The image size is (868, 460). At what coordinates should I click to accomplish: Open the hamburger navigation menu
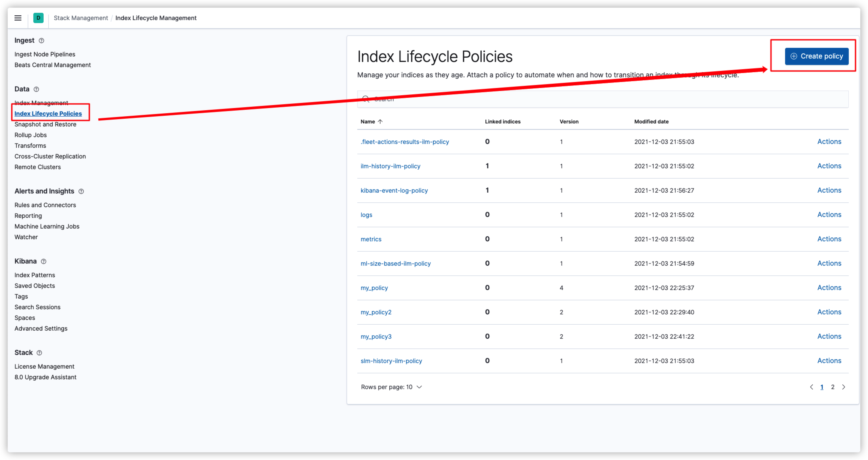(18, 18)
